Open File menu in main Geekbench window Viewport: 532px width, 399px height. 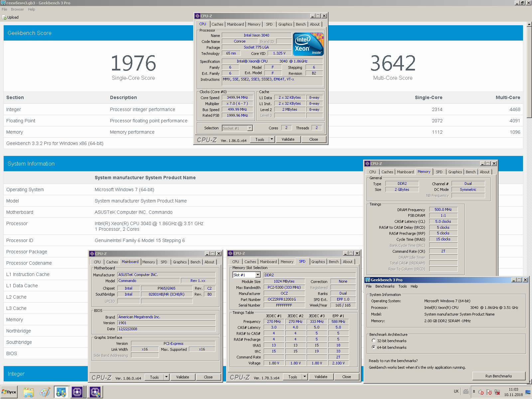pos(4,9)
